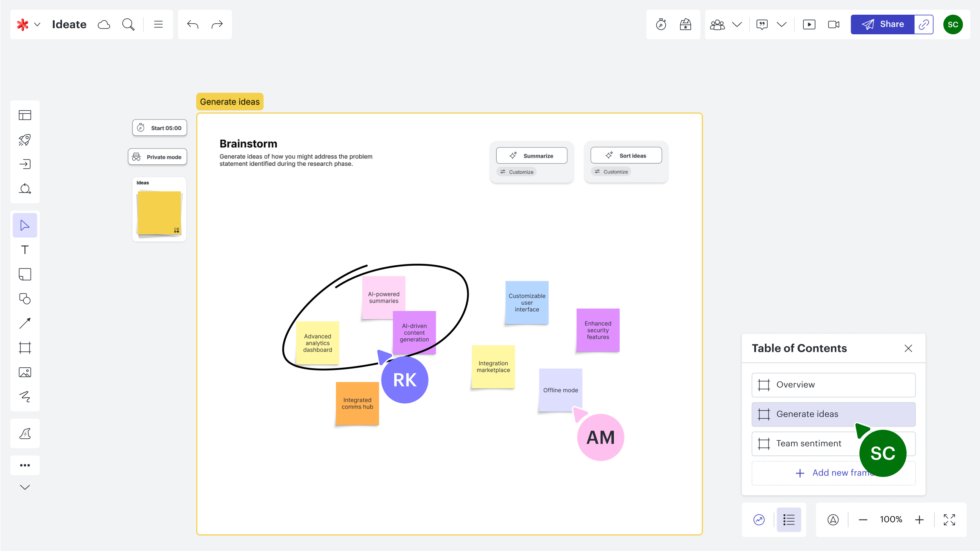Viewport: 980px width, 551px height.
Task: Select the sticky note tool
Action: [x=25, y=274]
